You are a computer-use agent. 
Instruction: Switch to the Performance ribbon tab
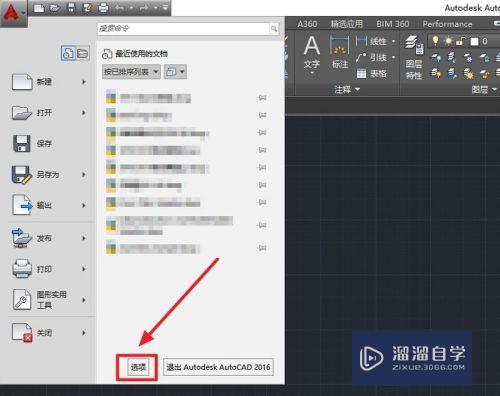pos(447,24)
